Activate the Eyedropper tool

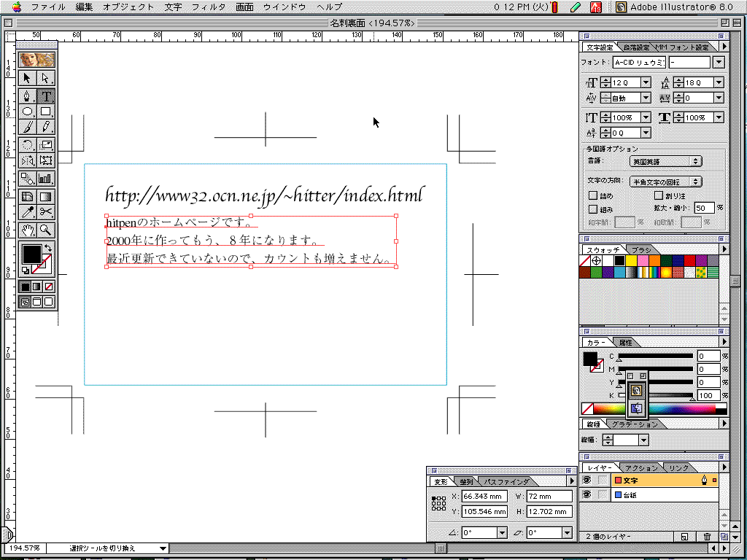28,212
